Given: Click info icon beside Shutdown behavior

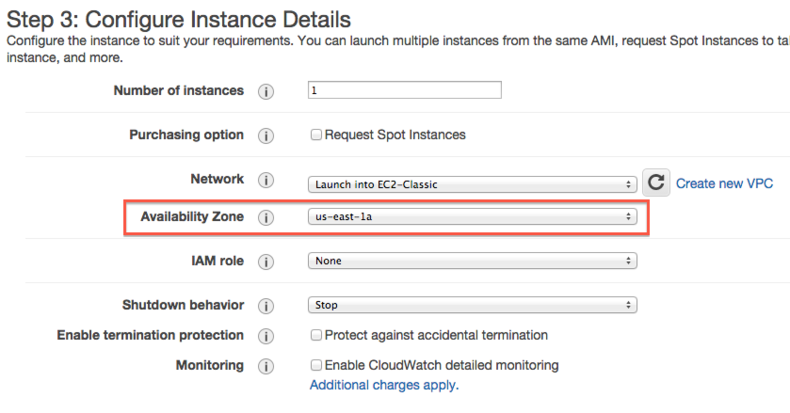Looking at the screenshot, I should tap(266, 305).
